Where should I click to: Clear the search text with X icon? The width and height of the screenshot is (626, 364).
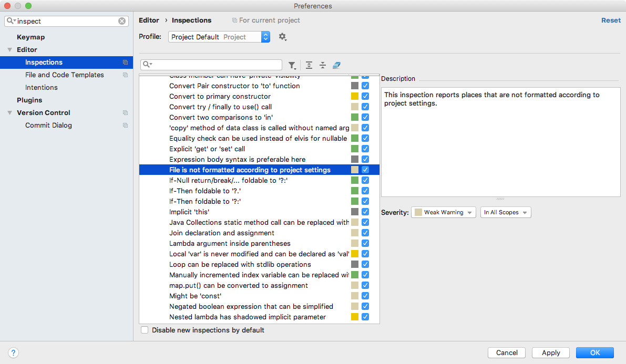pyautogui.click(x=122, y=21)
